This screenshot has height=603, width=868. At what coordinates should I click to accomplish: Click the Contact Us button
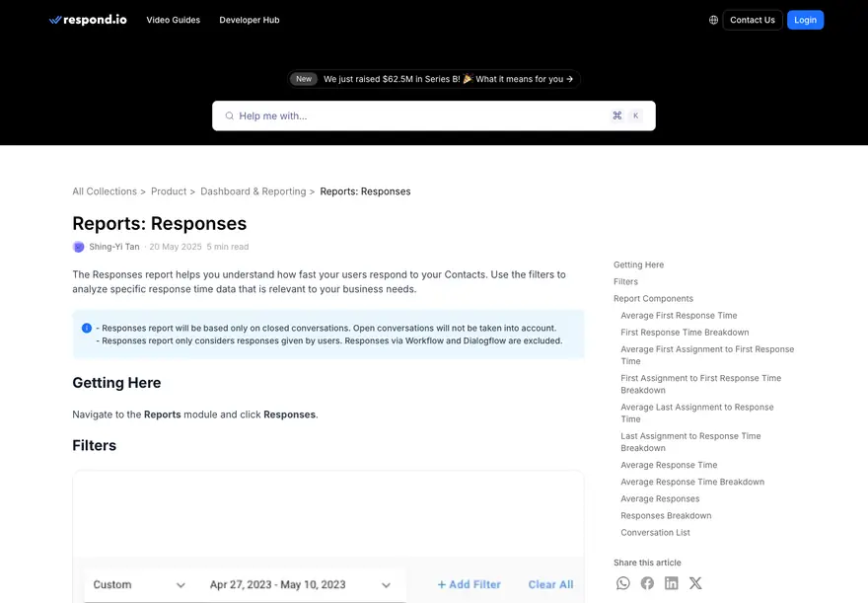753,20
